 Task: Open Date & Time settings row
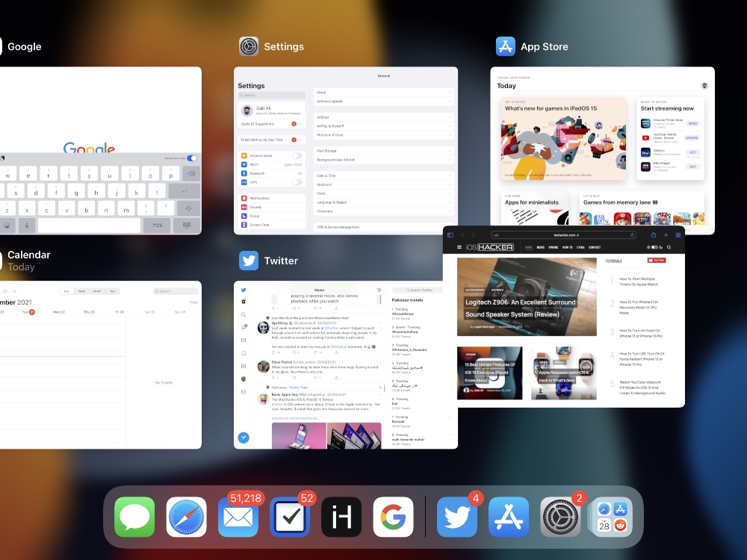point(383,175)
